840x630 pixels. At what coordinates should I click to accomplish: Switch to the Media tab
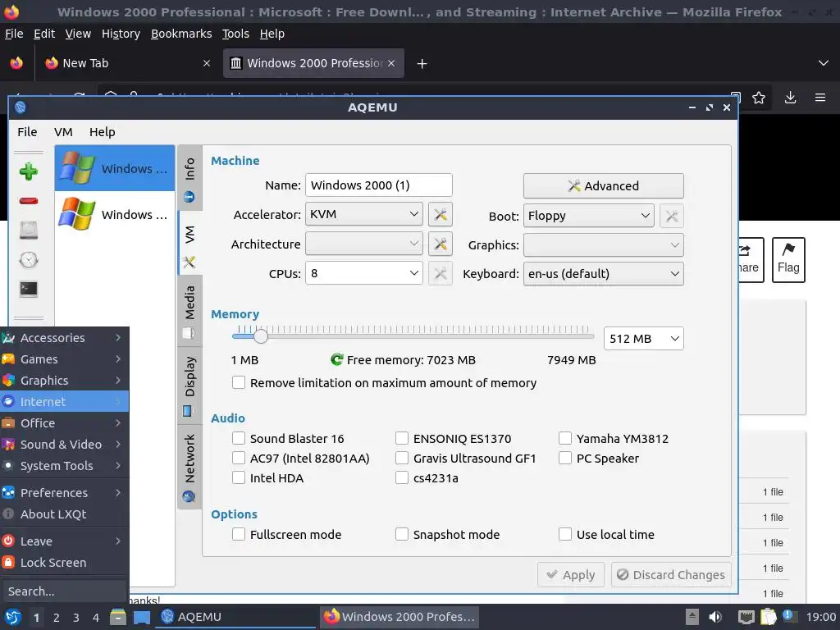coord(189,312)
